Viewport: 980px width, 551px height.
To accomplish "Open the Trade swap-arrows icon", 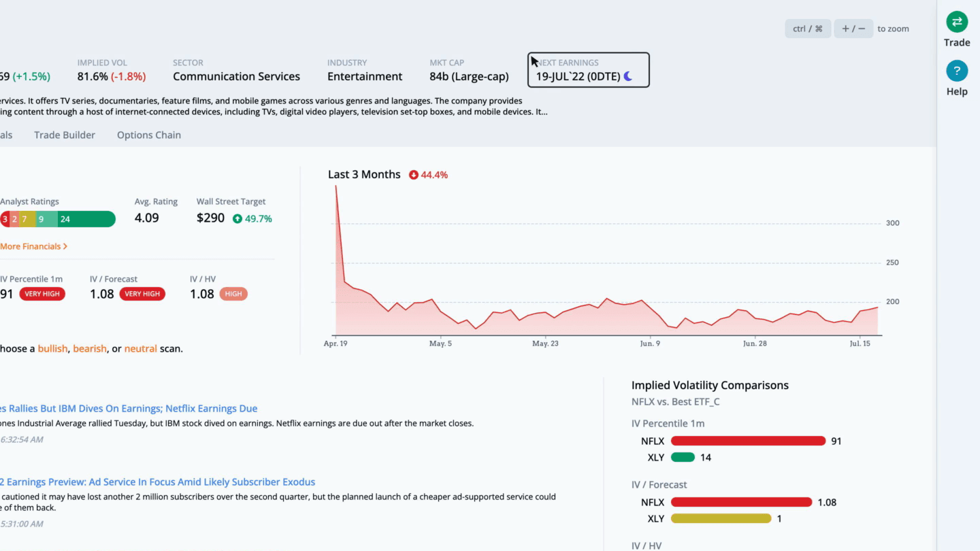I will [x=957, y=22].
